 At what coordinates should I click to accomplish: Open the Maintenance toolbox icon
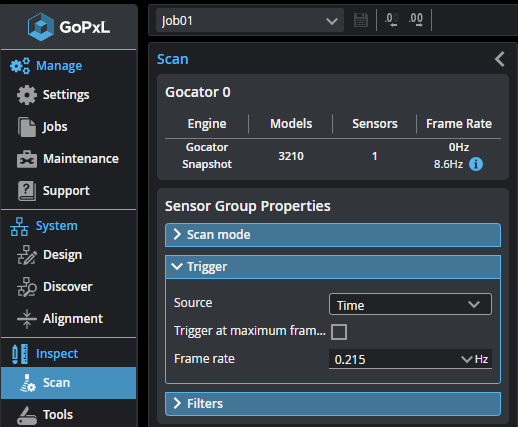[27, 159]
